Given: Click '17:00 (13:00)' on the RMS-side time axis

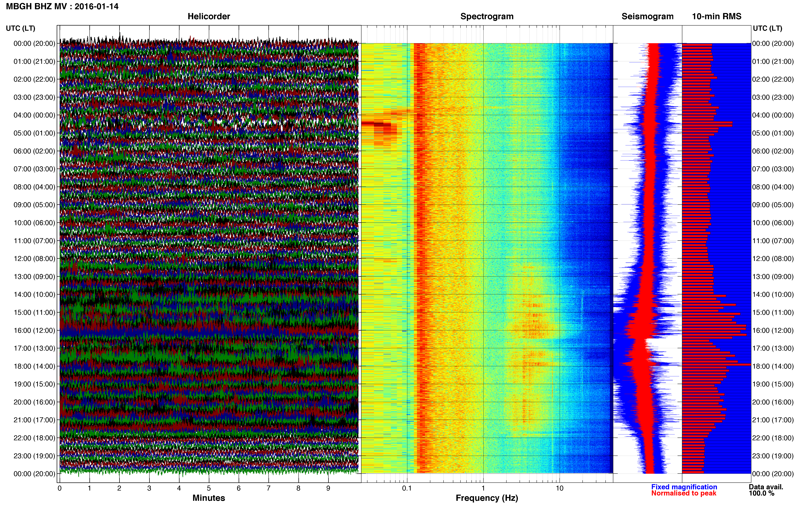Looking at the screenshot, I should click(x=773, y=348).
